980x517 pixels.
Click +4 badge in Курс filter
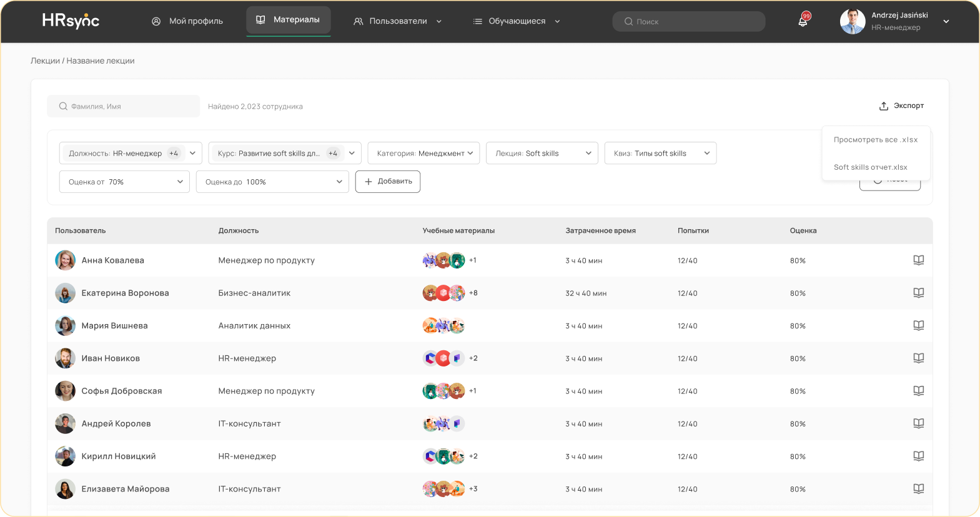click(x=333, y=153)
